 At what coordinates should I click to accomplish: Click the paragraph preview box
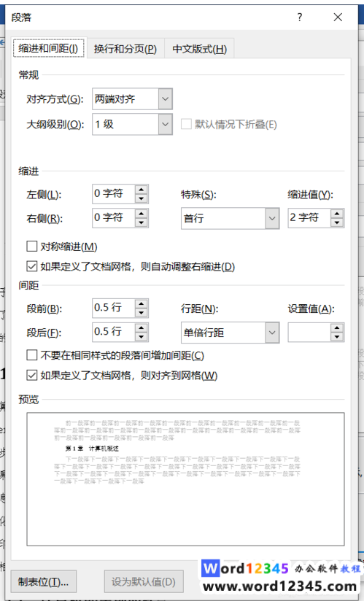point(185,479)
